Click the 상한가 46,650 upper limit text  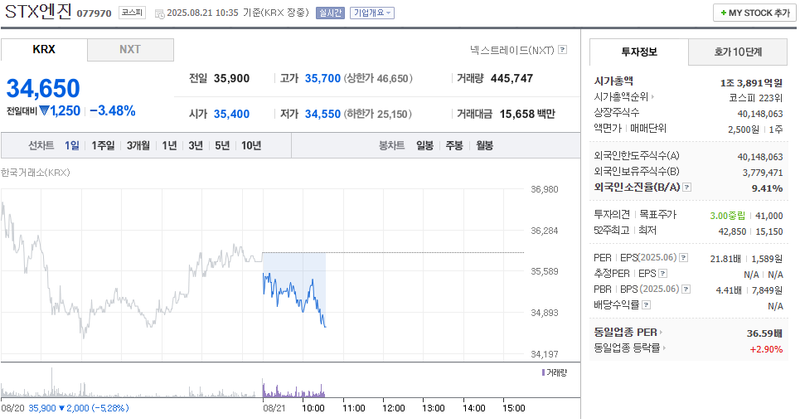click(378, 79)
